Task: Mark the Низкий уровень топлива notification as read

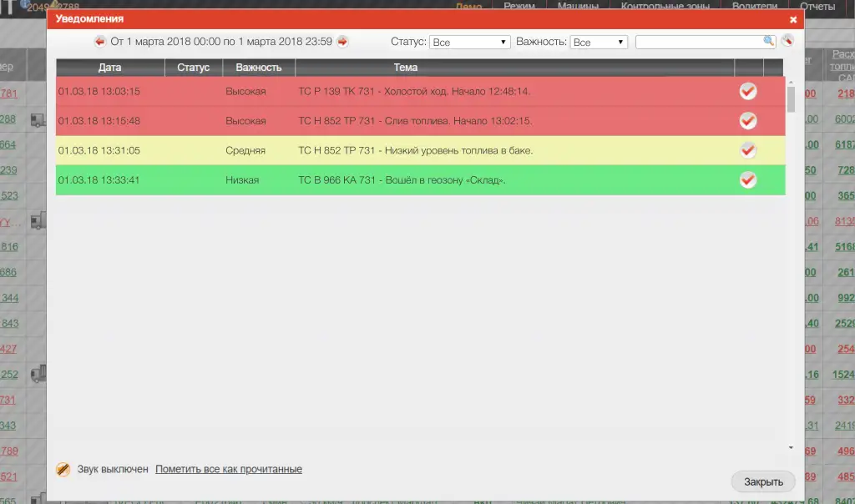Action: pyautogui.click(x=748, y=150)
